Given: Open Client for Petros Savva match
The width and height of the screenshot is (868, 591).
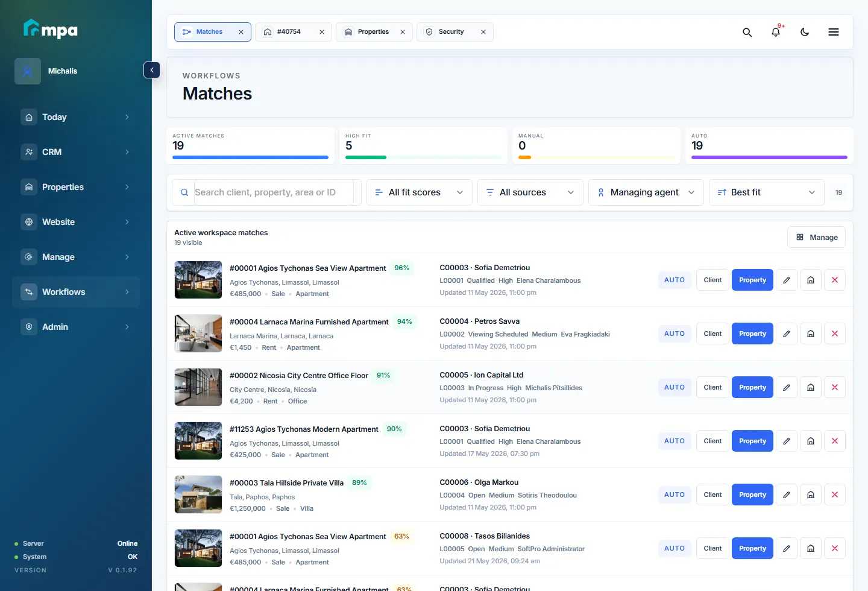Looking at the screenshot, I should pyautogui.click(x=712, y=333).
